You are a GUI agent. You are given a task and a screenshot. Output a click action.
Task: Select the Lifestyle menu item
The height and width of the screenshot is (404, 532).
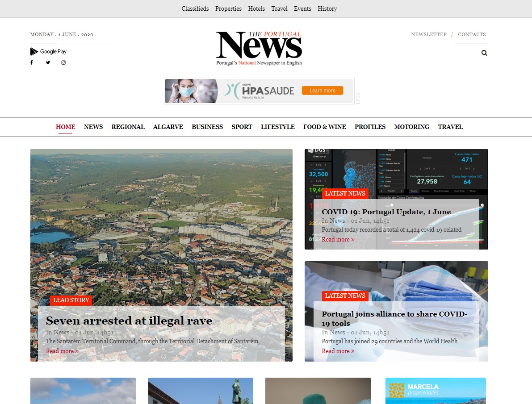point(277,127)
